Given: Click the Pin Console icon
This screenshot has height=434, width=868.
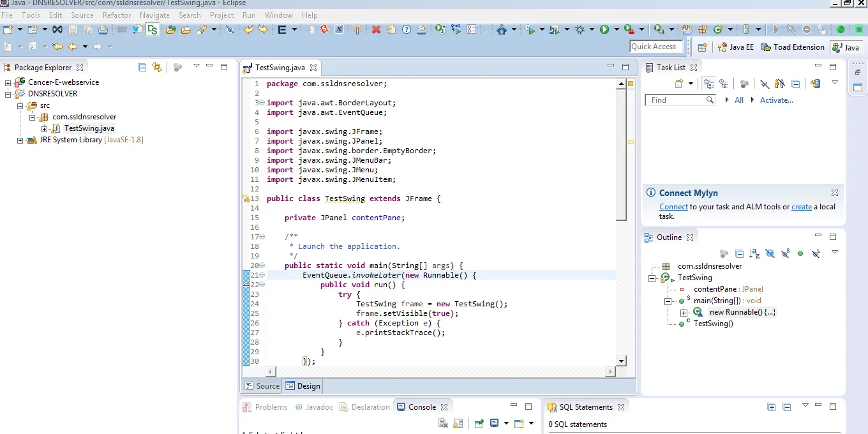Looking at the screenshot, I should [x=479, y=423].
